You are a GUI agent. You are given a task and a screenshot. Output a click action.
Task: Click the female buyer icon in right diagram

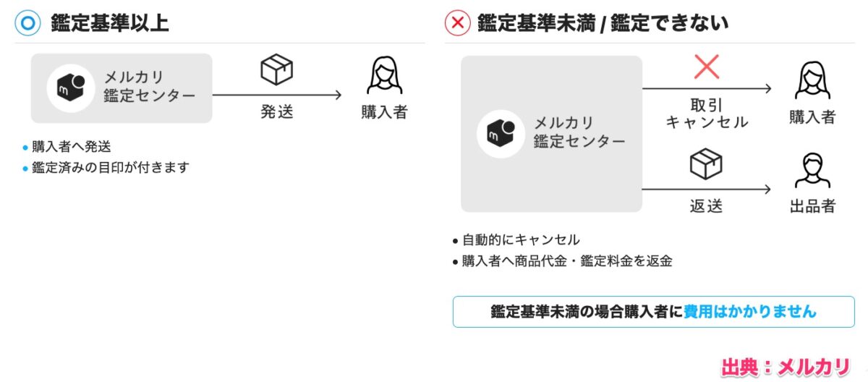(812, 80)
